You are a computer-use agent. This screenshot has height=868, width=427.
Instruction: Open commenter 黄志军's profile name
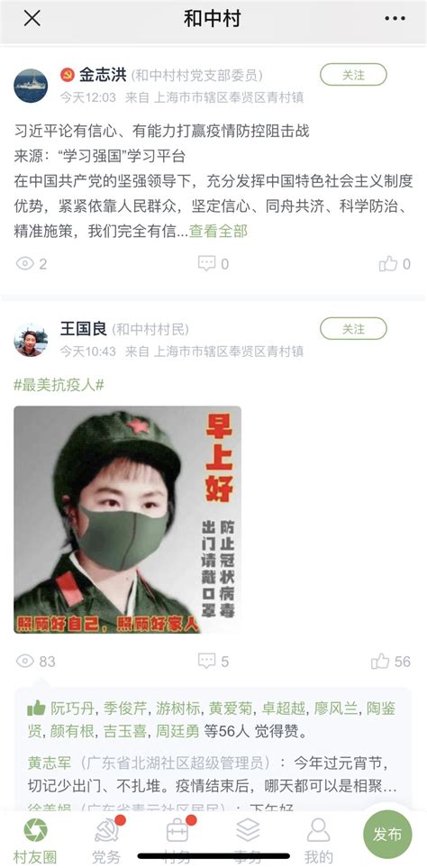(50, 763)
